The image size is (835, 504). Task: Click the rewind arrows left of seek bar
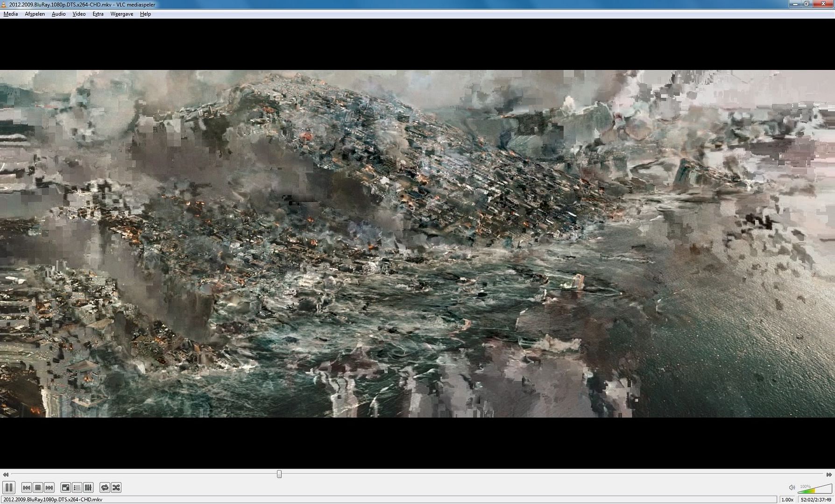pos(6,475)
